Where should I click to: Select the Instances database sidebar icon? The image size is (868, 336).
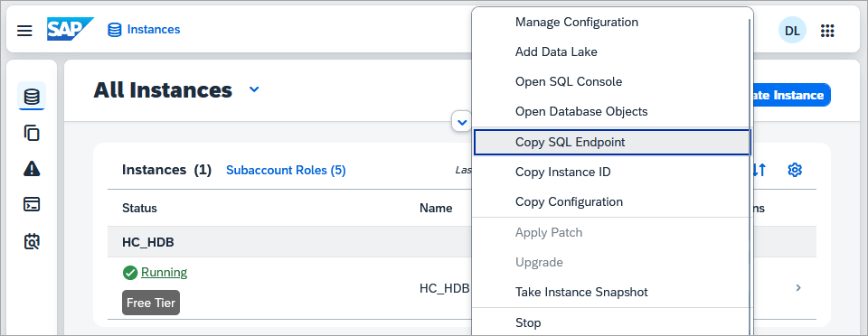pyautogui.click(x=33, y=97)
